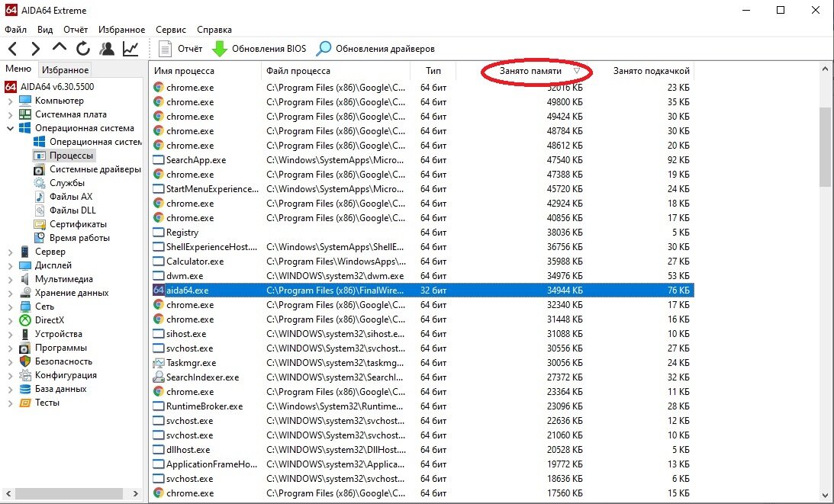Screen dimensions: 834x504
Task: Select the RuntimeBroker.exe process row
Action: [x=422, y=406]
